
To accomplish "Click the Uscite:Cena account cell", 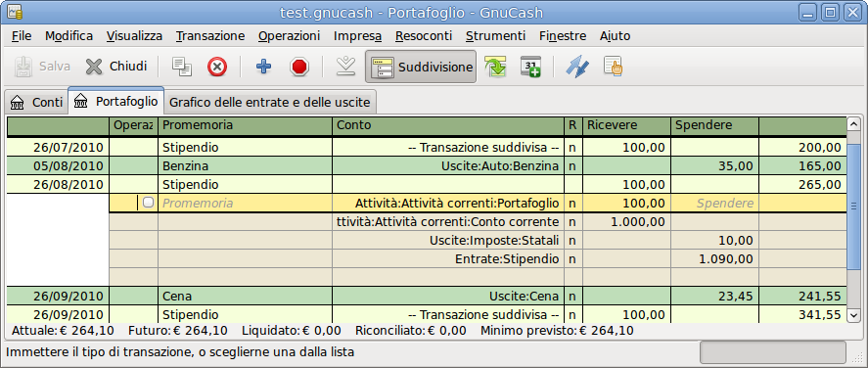I will coord(448,296).
